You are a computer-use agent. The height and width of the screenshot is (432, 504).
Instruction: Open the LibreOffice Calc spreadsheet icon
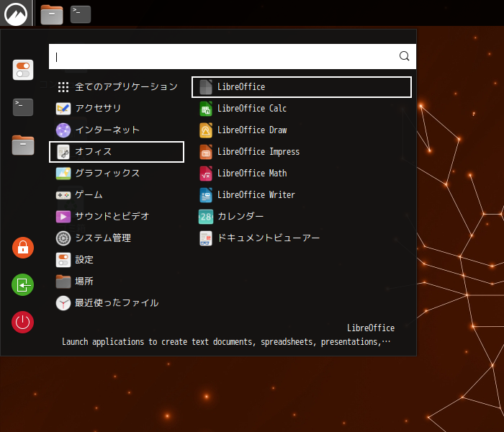point(206,109)
